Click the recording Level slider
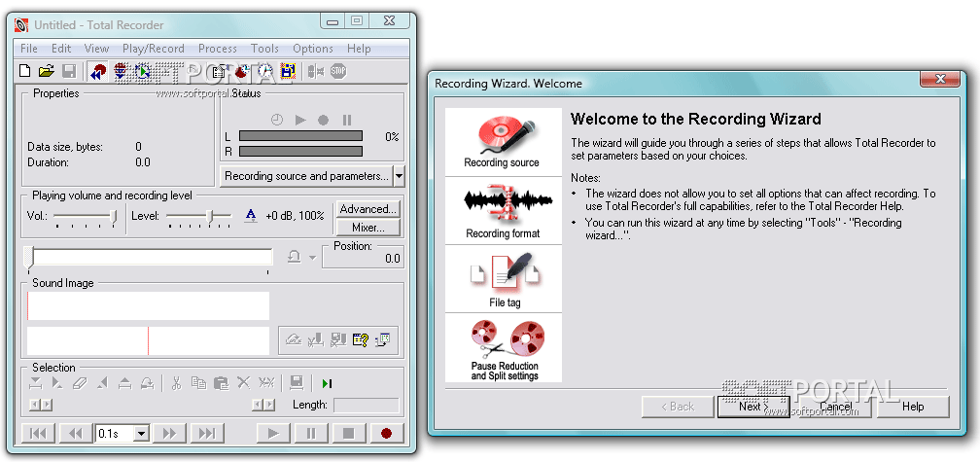 coord(198,216)
